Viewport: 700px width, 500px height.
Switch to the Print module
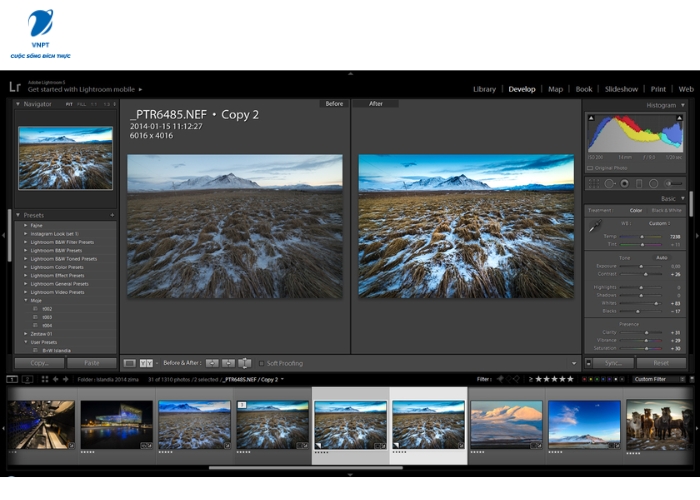pyautogui.click(x=658, y=89)
